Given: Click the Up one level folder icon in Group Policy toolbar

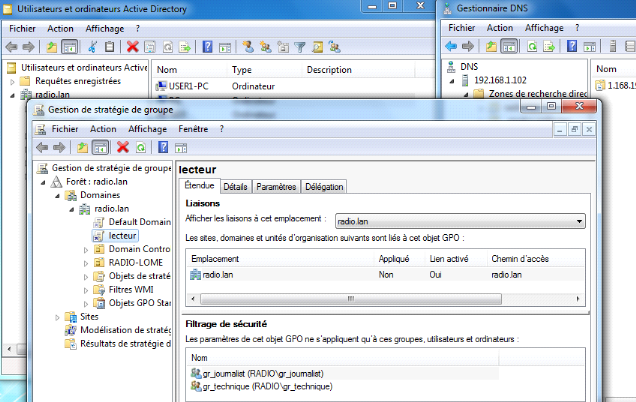Looking at the screenshot, I should click(x=82, y=147).
